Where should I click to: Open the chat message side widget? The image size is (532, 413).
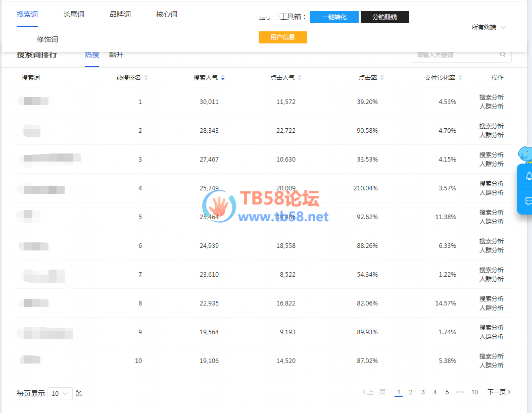[528, 201]
